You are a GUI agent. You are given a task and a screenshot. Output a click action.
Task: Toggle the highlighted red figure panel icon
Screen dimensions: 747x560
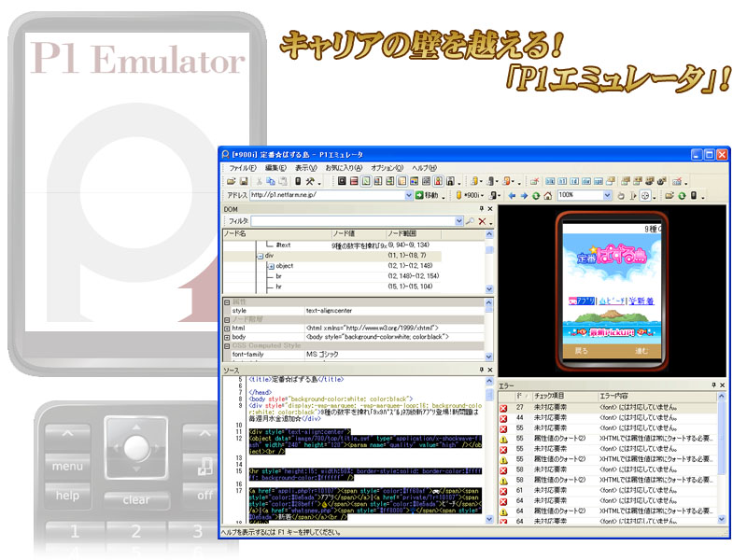point(438,181)
